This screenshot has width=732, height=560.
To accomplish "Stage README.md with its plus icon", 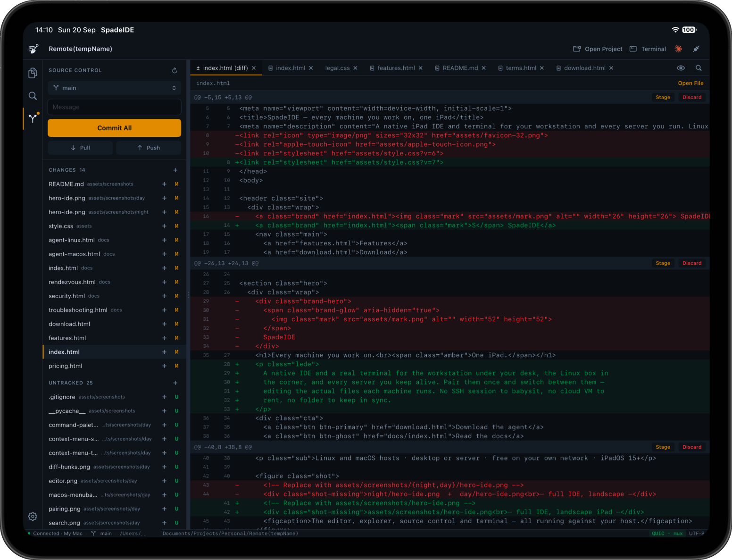I will click(164, 184).
